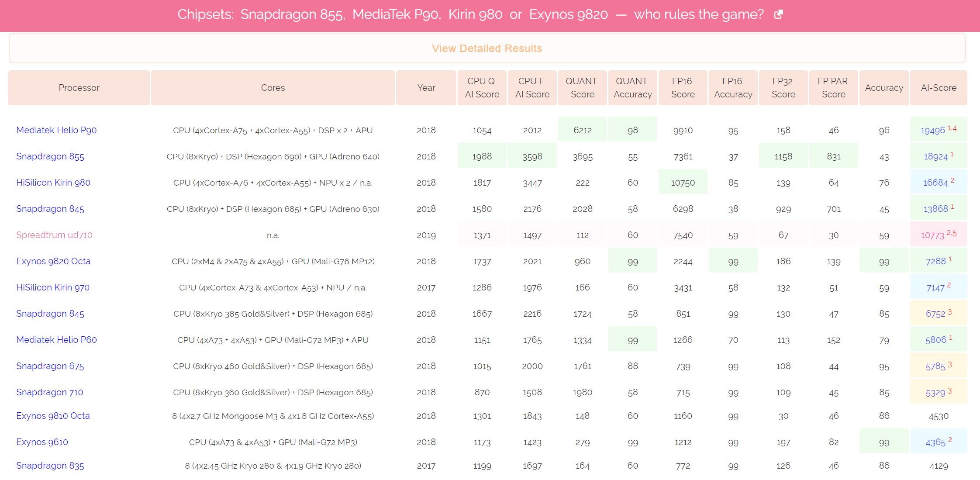Select FP32 Score 1158 cell
This screenshot has width=980, height=480.
tap(783, 155)
